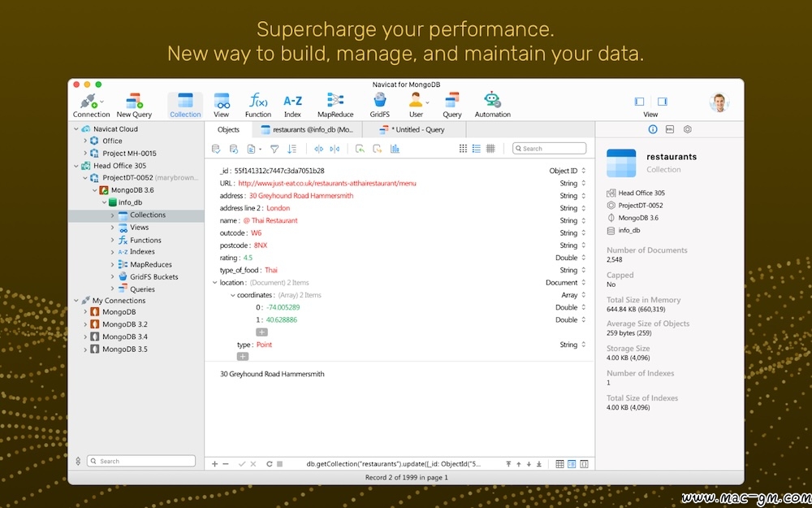The image size is (812, 508).
Task: Click the address value 30 Greyhound Road
Action: tap(301, 196)
